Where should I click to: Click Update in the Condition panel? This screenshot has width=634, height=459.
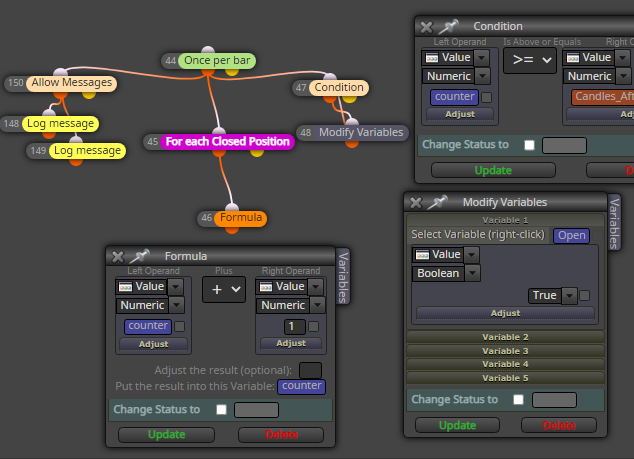pos(493,170)
